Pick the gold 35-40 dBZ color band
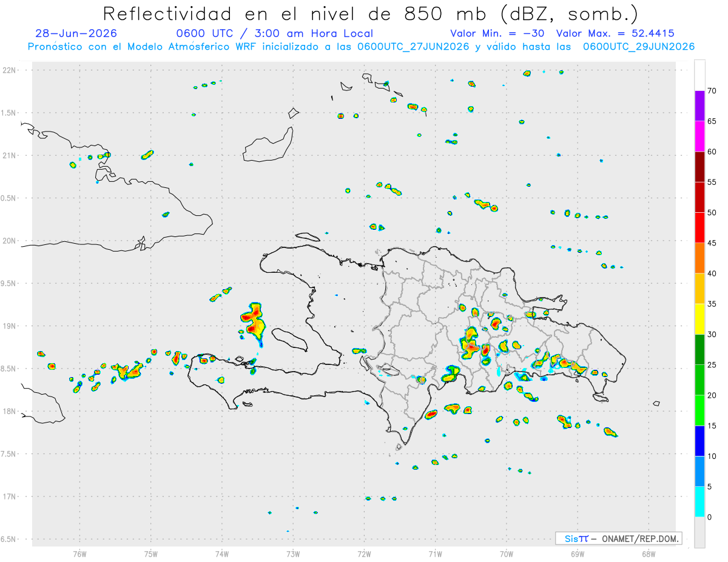This screenshot has width=728, height=562. pos(699,289)
